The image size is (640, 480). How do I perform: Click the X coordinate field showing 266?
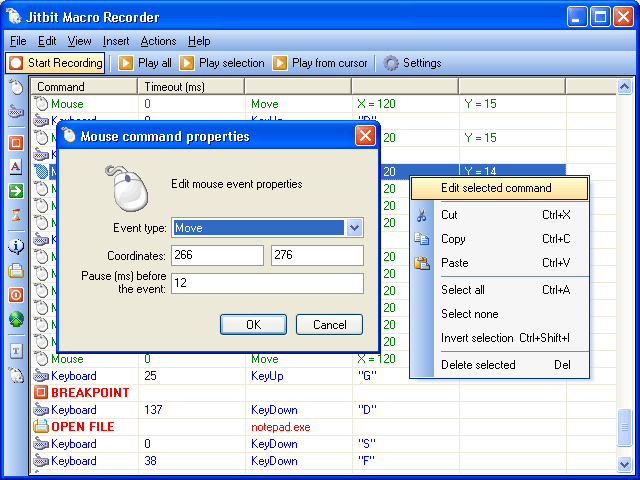218,256
